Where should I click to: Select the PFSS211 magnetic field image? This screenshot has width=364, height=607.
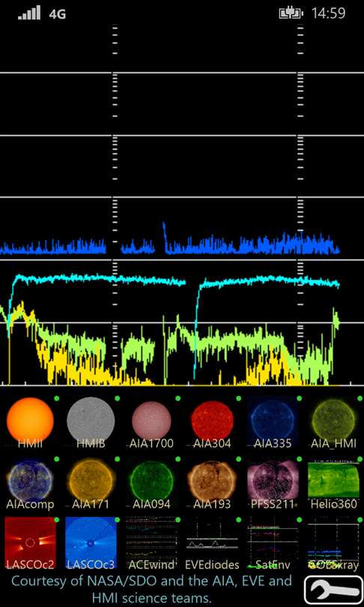click(x=273, y=483)
